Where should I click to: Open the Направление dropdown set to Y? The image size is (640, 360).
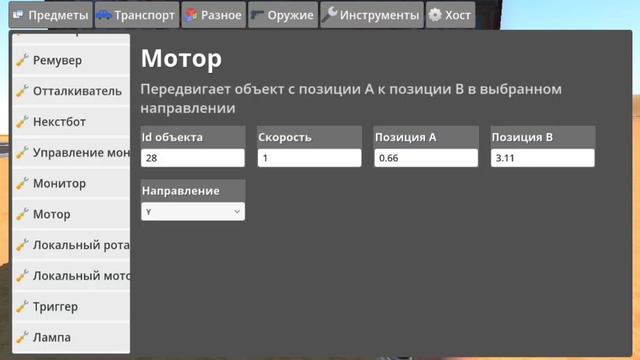(193, 212)
